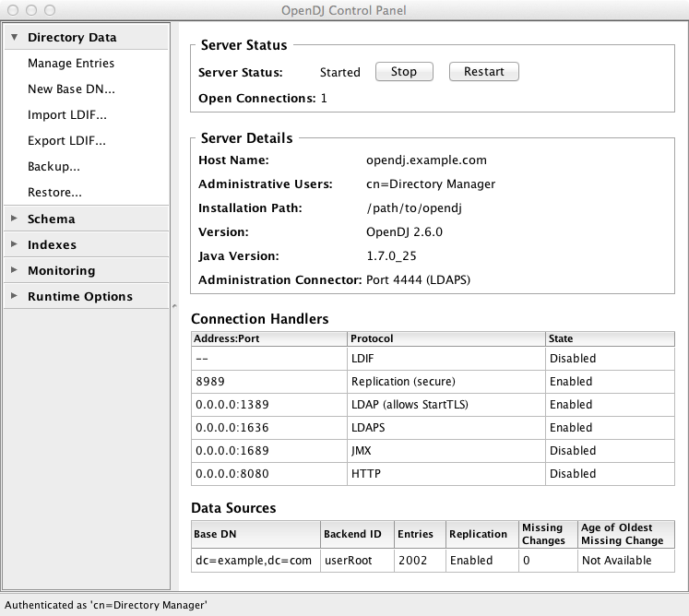This screenshot has height=616, width=689.
Task: Click the 2002 entries value
Action: [420, 561]
